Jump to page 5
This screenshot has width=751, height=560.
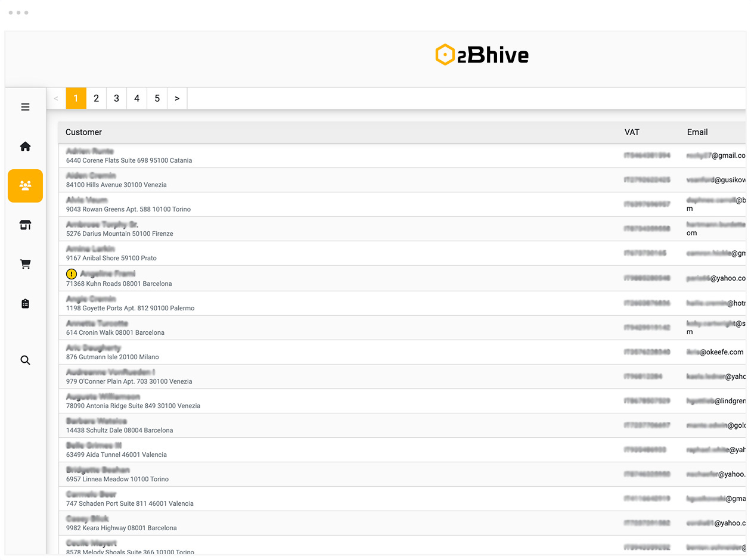157,98
